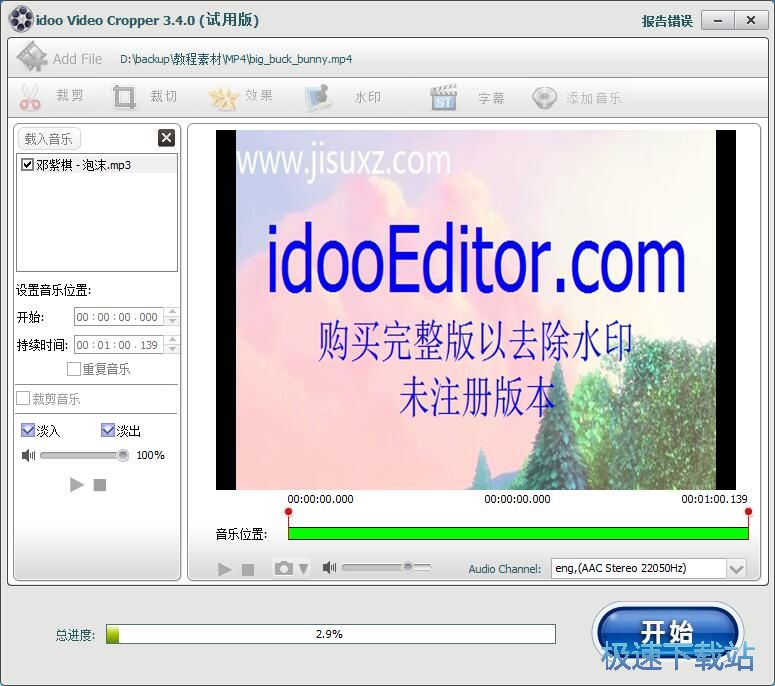Decrease 持续时间 with the down arrow
Image resolution: width=775 pixels, height=686 pixels.
(x=172, y=349)
